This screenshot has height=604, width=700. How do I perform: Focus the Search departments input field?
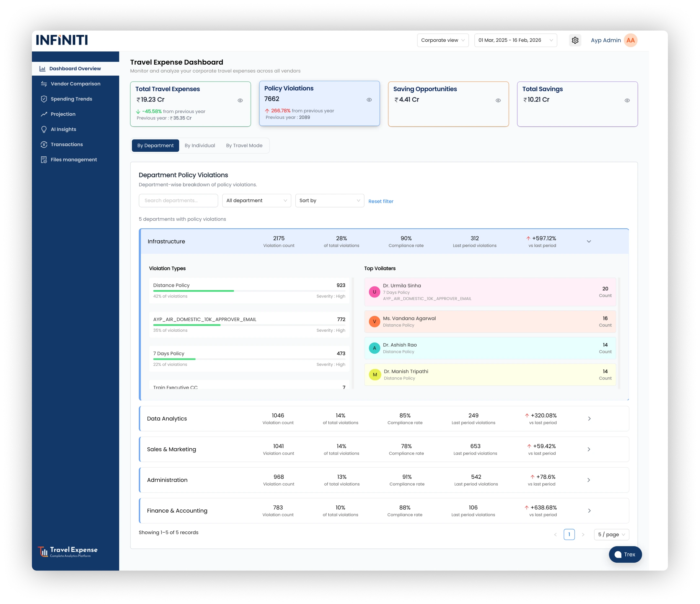pos(178,201)
